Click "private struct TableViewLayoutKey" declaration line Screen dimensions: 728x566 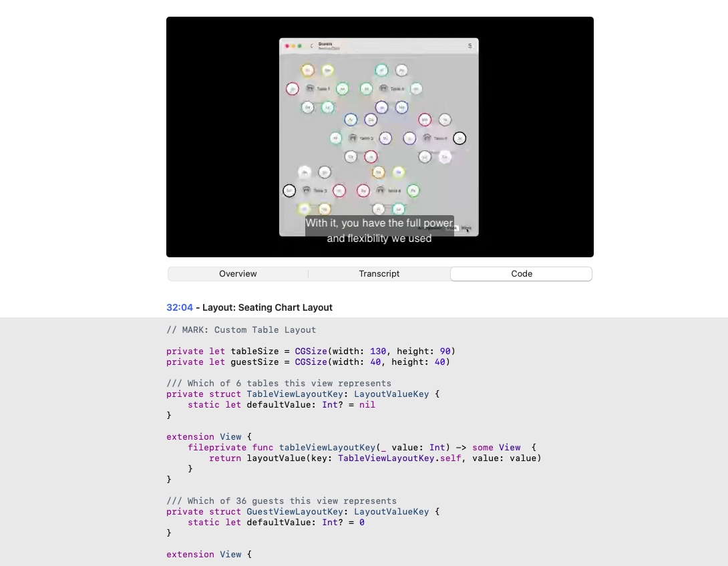(x=303, y=394)
